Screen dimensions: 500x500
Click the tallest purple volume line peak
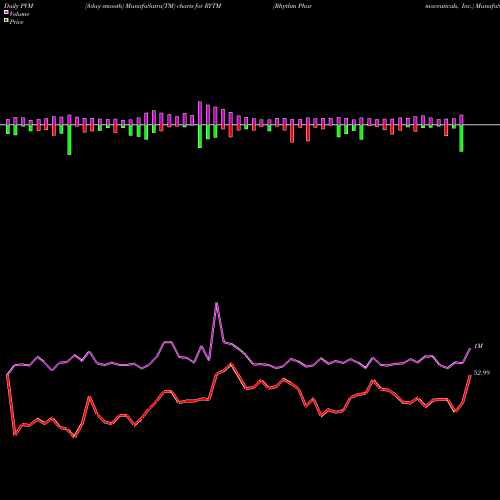(217, 303)
